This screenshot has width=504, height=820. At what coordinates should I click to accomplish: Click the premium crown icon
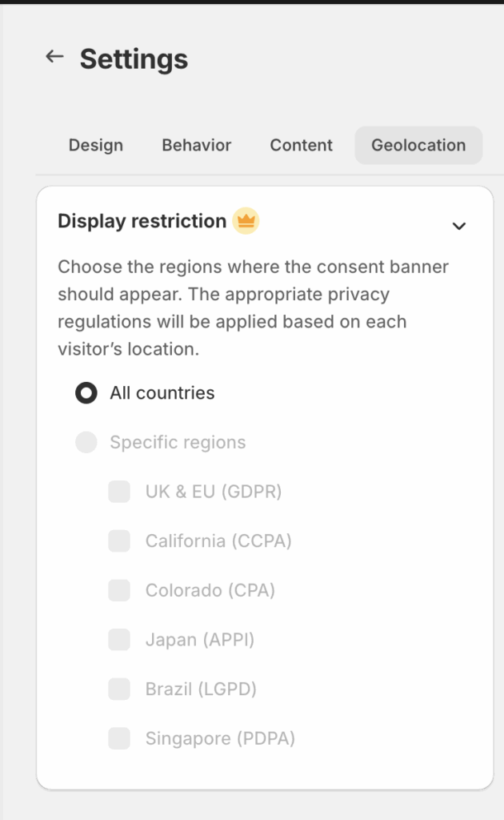(246, 221)
